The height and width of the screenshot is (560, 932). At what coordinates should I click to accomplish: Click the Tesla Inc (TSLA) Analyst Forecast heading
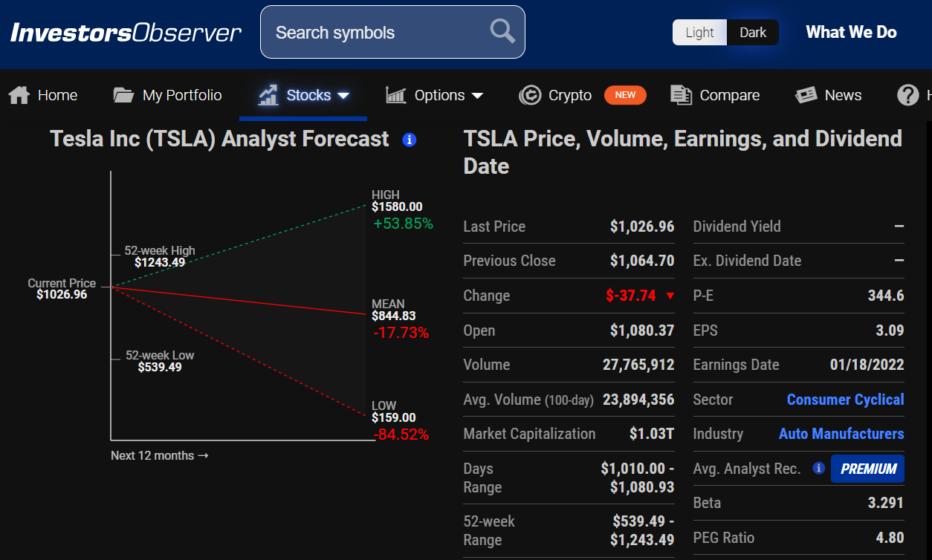click(x=219, y=139)
